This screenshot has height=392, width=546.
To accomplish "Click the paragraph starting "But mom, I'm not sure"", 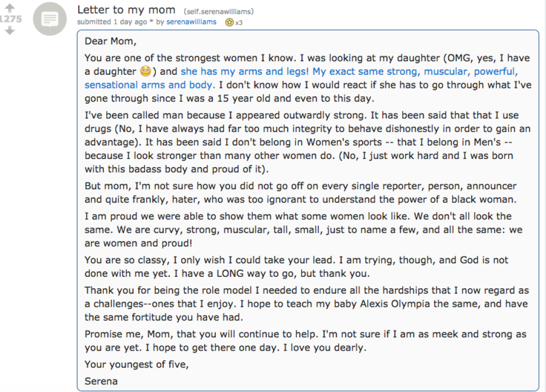I will point(300,193).
